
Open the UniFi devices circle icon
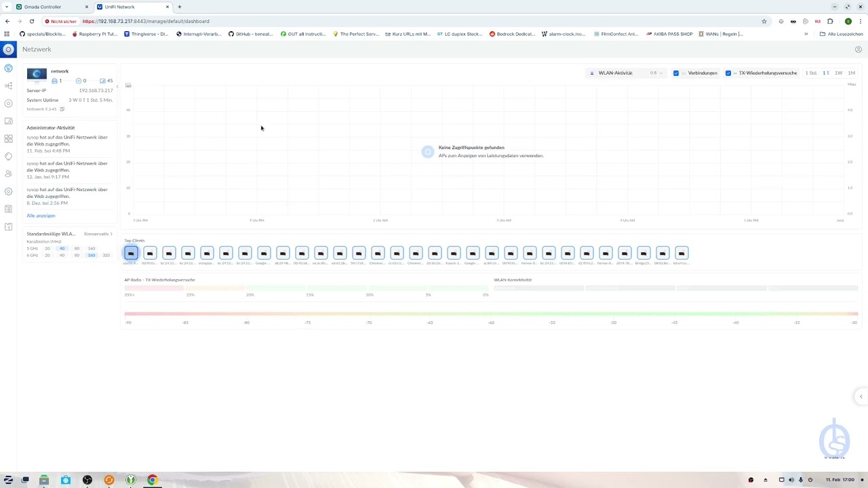(x=8, y=103)
